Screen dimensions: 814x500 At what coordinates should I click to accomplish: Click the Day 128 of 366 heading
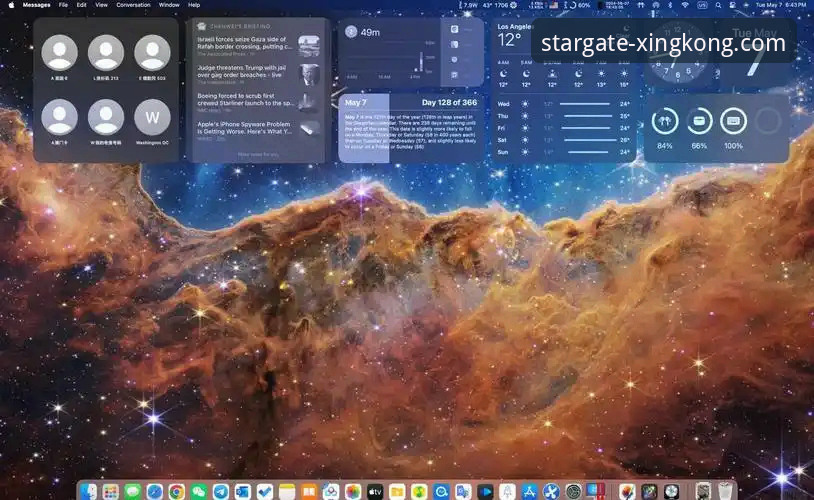[x=449, y=102]
